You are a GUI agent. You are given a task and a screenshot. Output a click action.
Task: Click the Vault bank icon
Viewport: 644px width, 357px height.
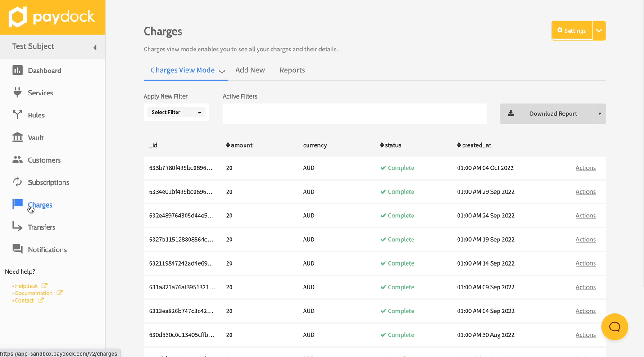(17, 137)
